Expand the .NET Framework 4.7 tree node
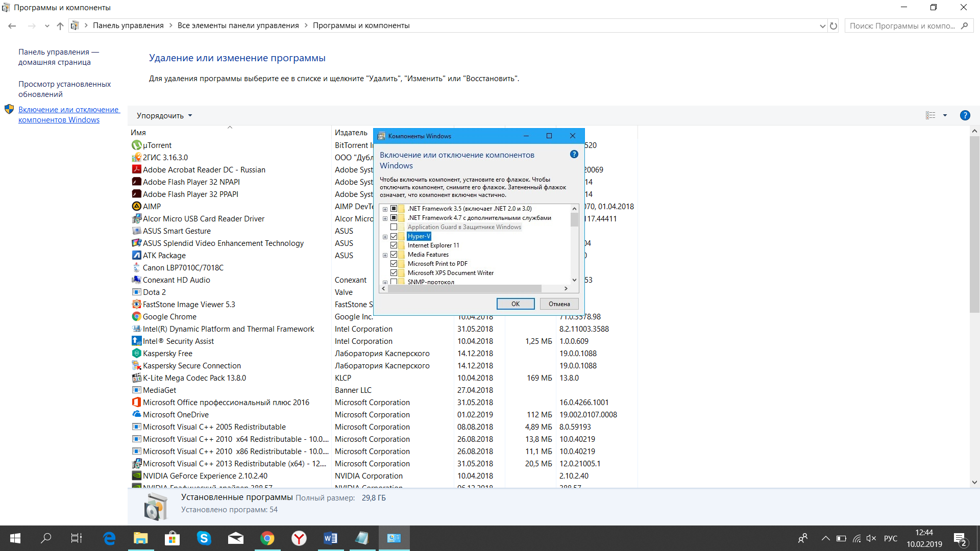 pos(385,218)
